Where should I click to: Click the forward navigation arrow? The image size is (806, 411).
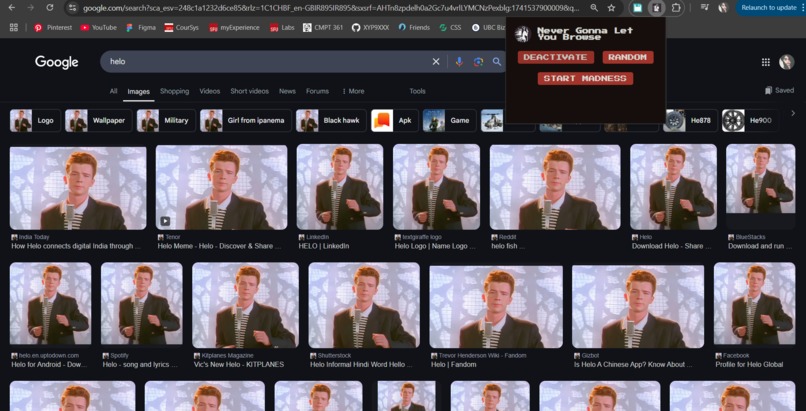tap(30, 8)
